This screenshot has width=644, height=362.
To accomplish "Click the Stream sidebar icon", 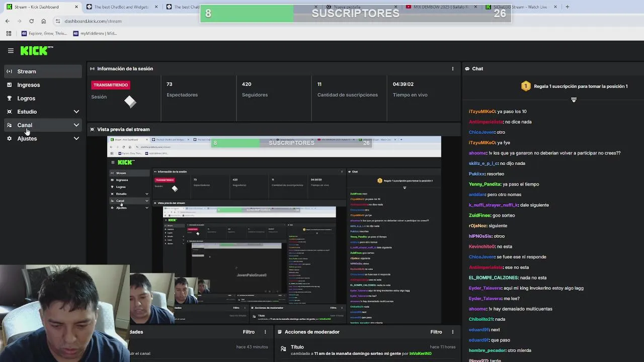I will [9, 71].
